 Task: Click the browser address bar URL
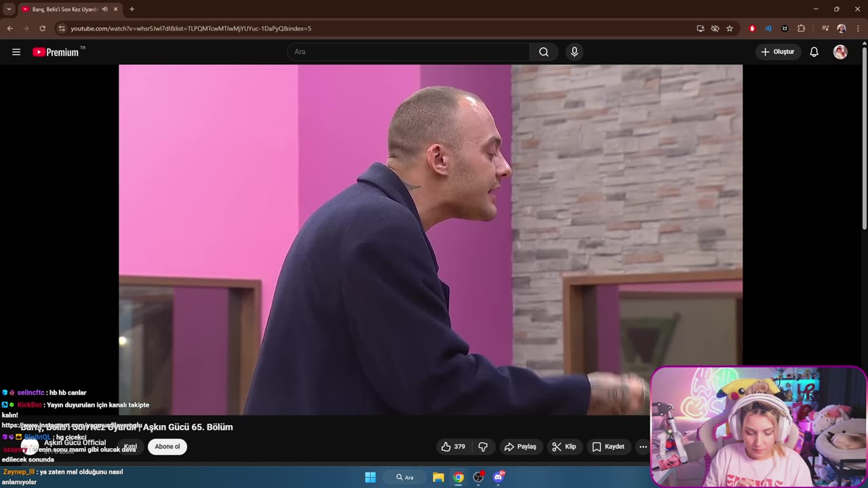pos(191,28)
